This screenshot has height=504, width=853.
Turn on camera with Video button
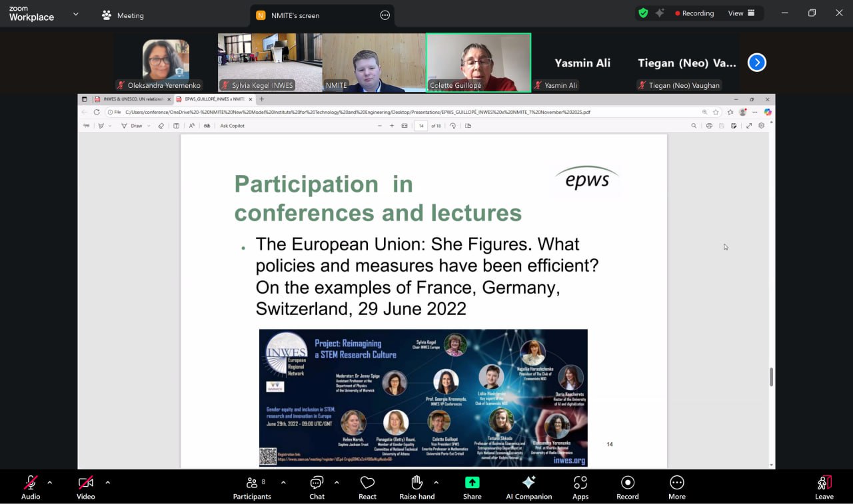(85, 487)
